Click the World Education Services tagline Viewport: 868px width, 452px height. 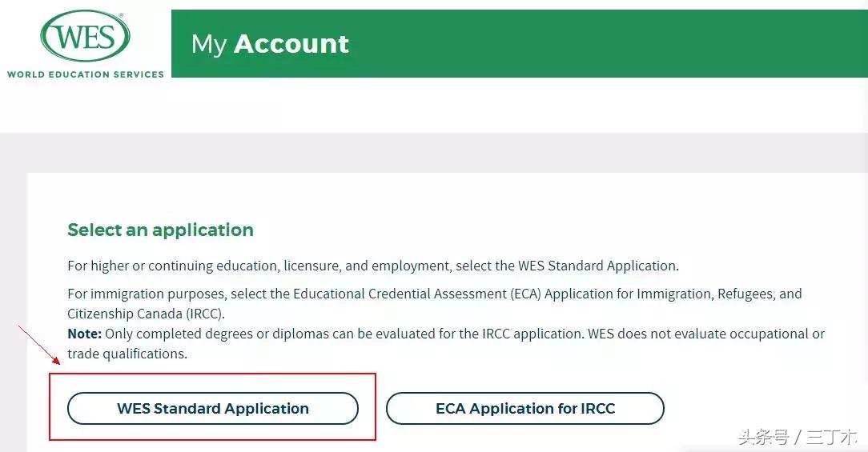click(86, 74)
